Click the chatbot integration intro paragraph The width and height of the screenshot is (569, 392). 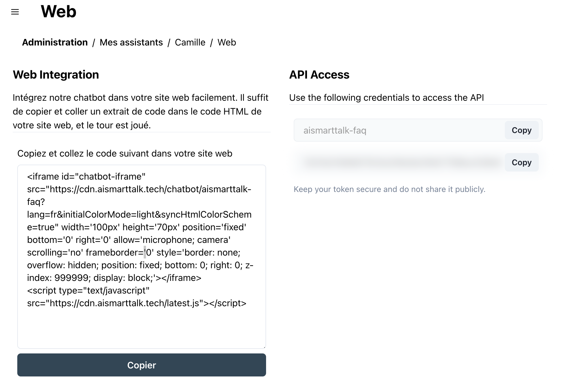141,111
